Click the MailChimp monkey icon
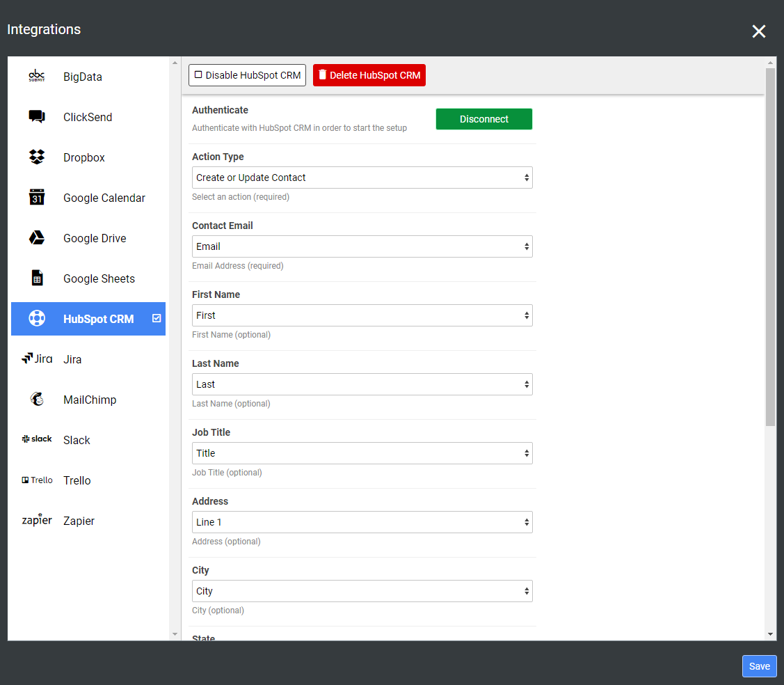Image resolution: width=784 pixels, height=685 pixels. [x=36, y=399]
